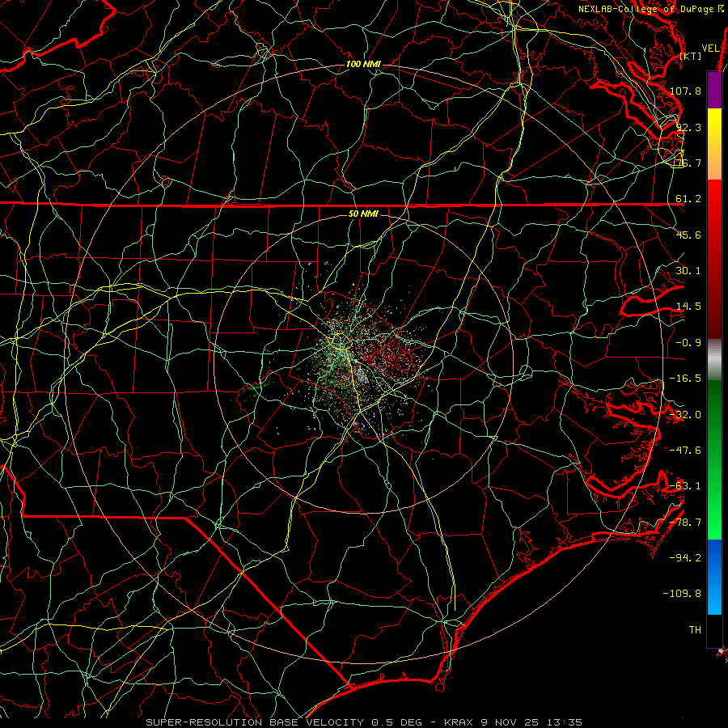
Task: Click the -32.0 velocity scale value
Action: pos(685,415)
